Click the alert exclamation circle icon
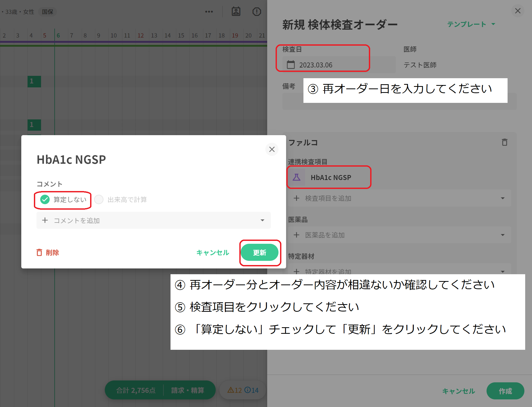 (x=256, y=12)
